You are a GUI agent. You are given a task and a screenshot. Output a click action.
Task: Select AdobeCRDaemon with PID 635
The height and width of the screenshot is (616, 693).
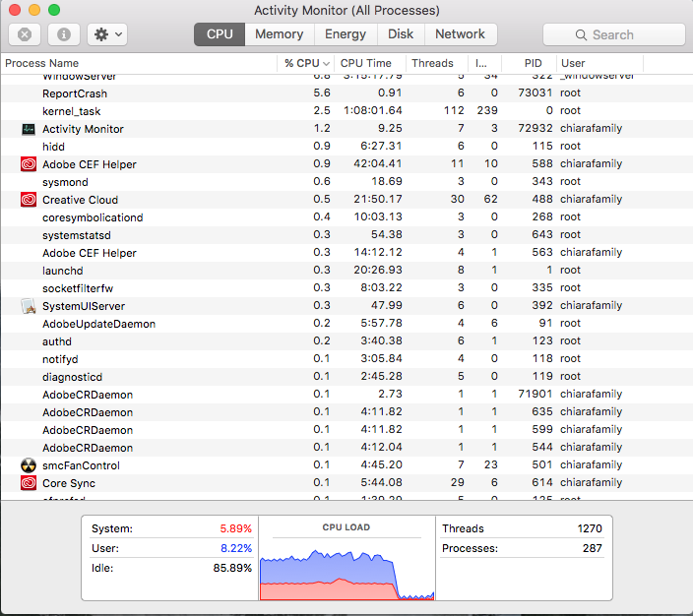tap(346, 412)
